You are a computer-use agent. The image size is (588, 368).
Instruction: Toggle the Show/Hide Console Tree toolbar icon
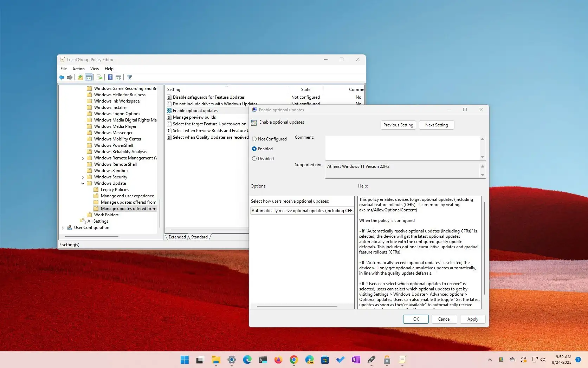pyautogui.click(x=89, y=77)
